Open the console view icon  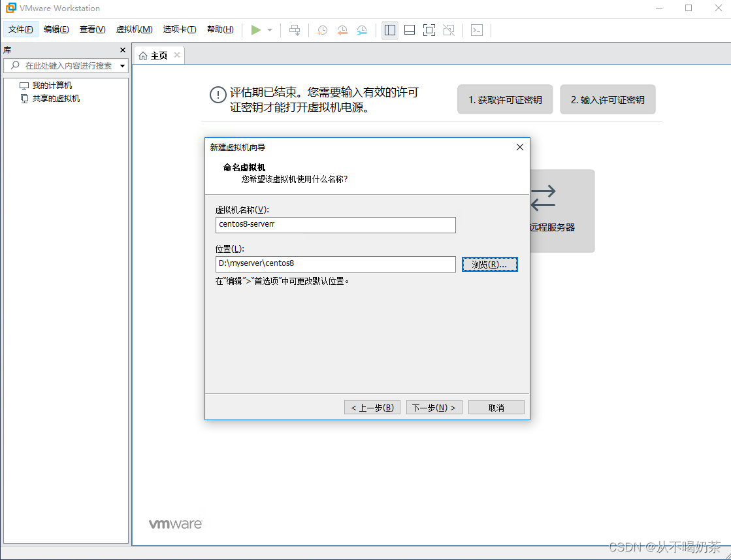click(x=476, y=30)
